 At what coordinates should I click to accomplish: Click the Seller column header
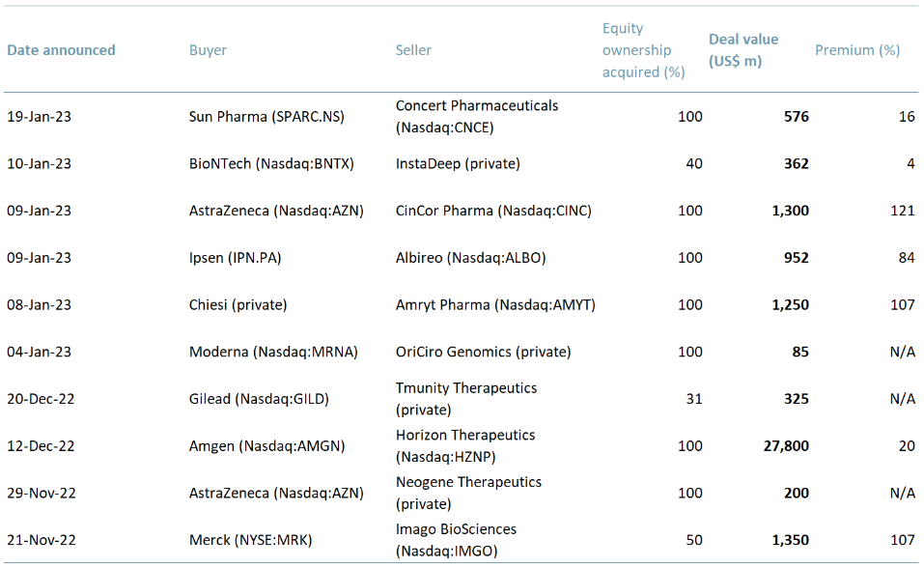point(413,49)
